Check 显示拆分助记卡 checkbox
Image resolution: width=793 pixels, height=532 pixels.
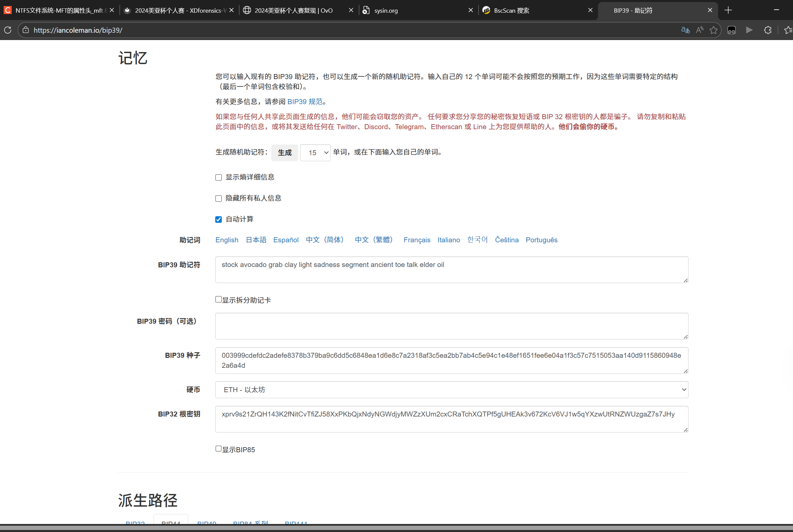219,299
